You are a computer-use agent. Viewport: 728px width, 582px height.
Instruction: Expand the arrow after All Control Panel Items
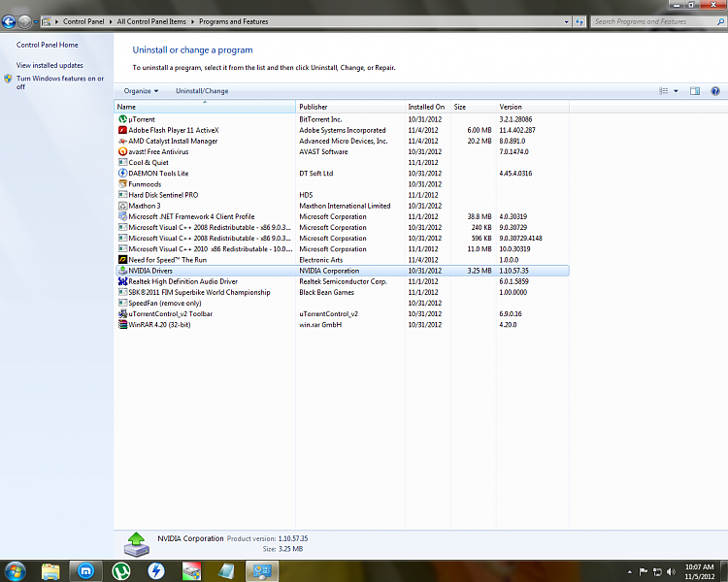[193, 21]
